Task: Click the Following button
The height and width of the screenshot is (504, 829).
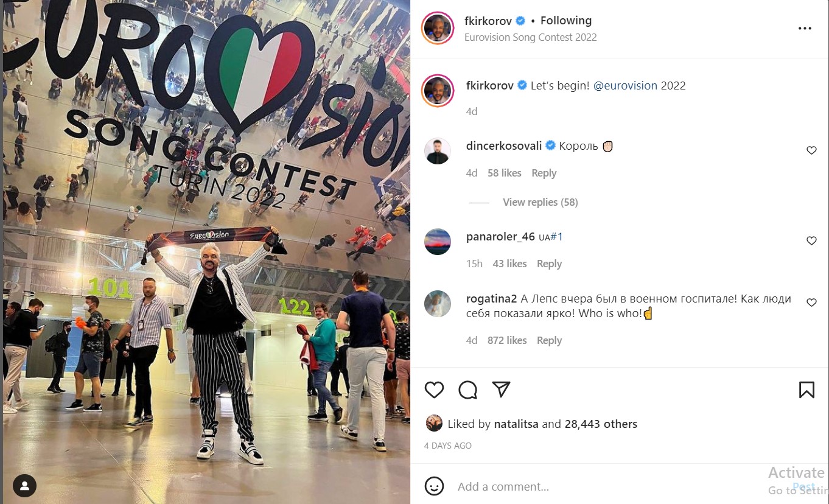Action: click(x=566, y=21)
